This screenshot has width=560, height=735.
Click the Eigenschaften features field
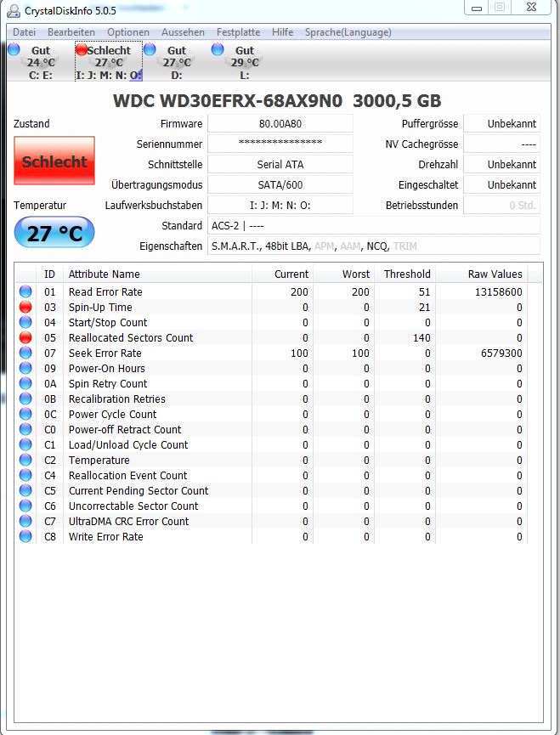[x=374, y=246]
